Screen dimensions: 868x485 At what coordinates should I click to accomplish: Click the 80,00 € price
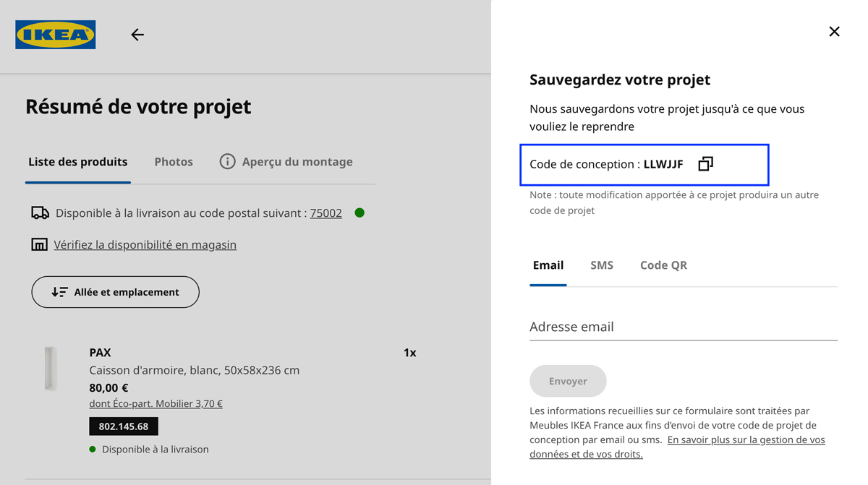tap(109, 387)
